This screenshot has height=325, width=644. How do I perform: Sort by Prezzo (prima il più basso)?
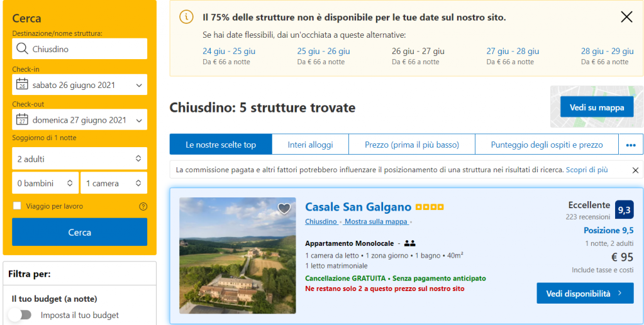point(412,145)
